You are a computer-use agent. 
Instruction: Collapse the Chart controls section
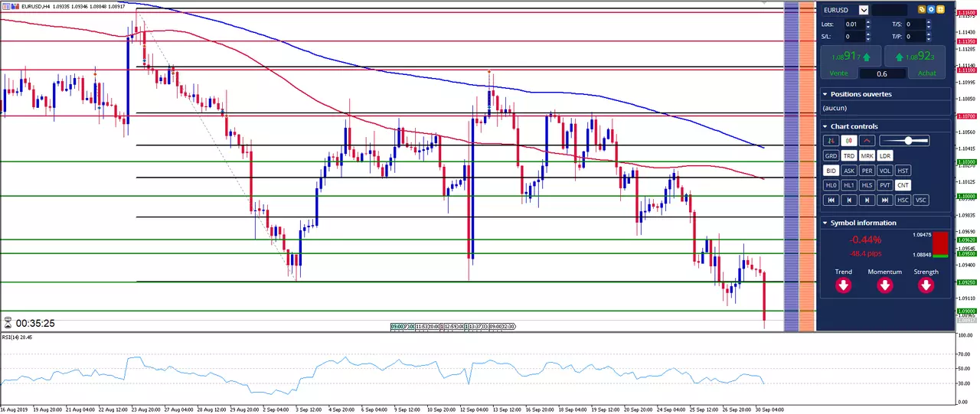[825, 126]
